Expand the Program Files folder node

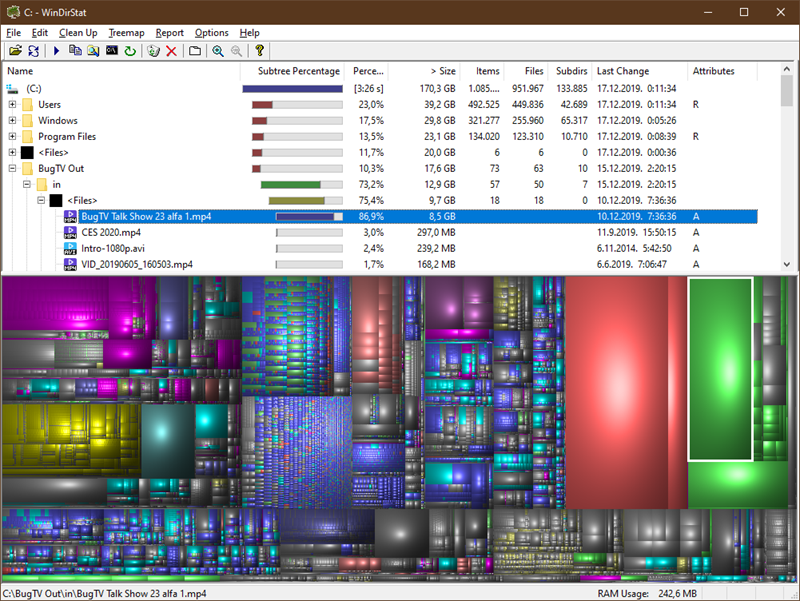pyautogui.click(x=12, y=136)
